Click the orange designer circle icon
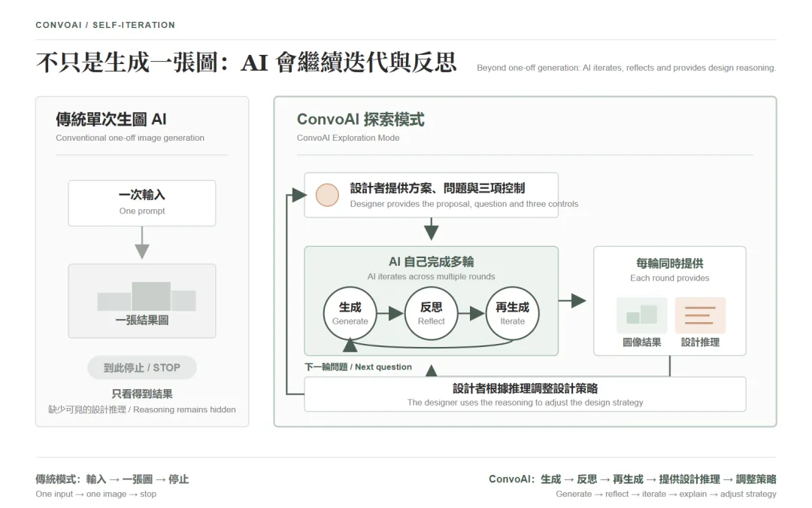Image resolution: width=812 pixels, height=508 pixels. pos(327,196)
